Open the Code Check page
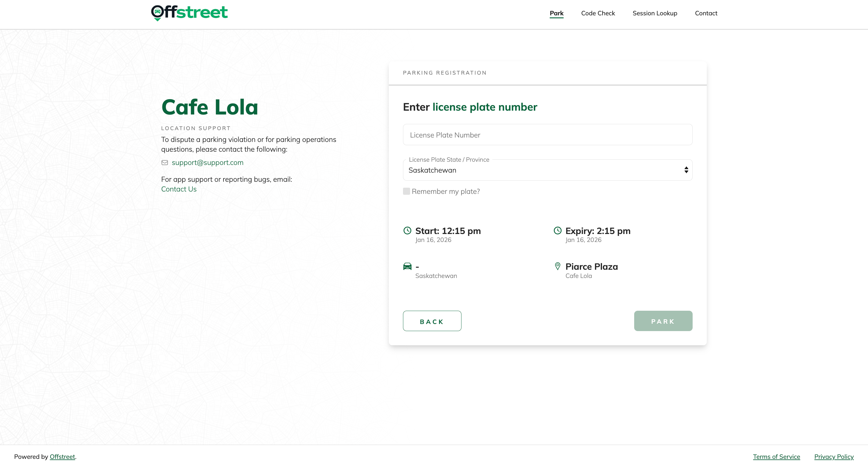Screen dimensions: 868x468 (x=598, y=13)
